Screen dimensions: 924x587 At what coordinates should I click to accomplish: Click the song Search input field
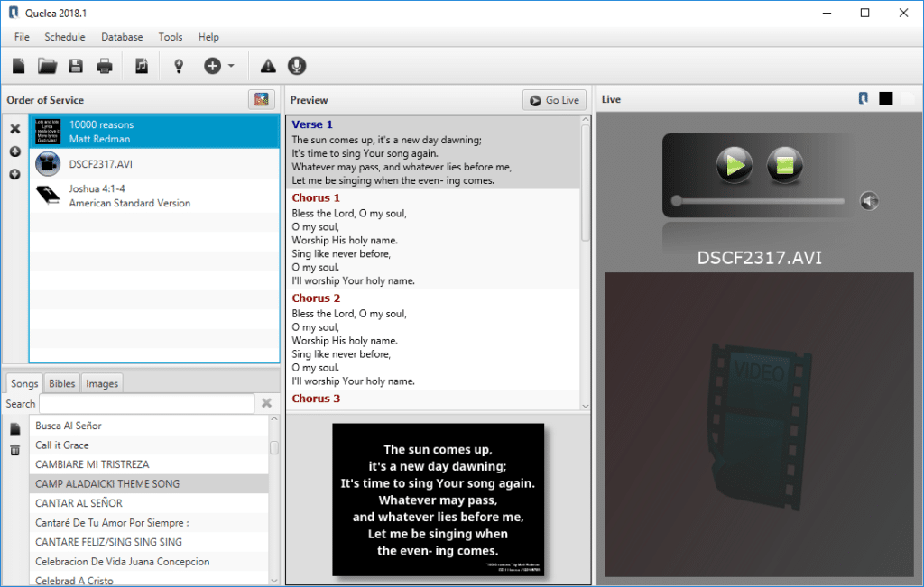point(146,404)
